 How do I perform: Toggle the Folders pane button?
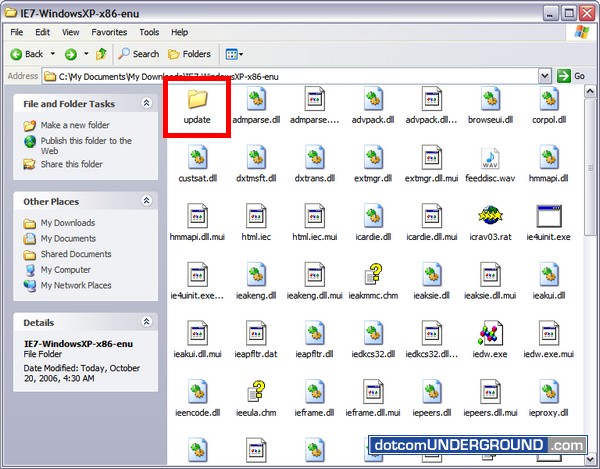189,54
